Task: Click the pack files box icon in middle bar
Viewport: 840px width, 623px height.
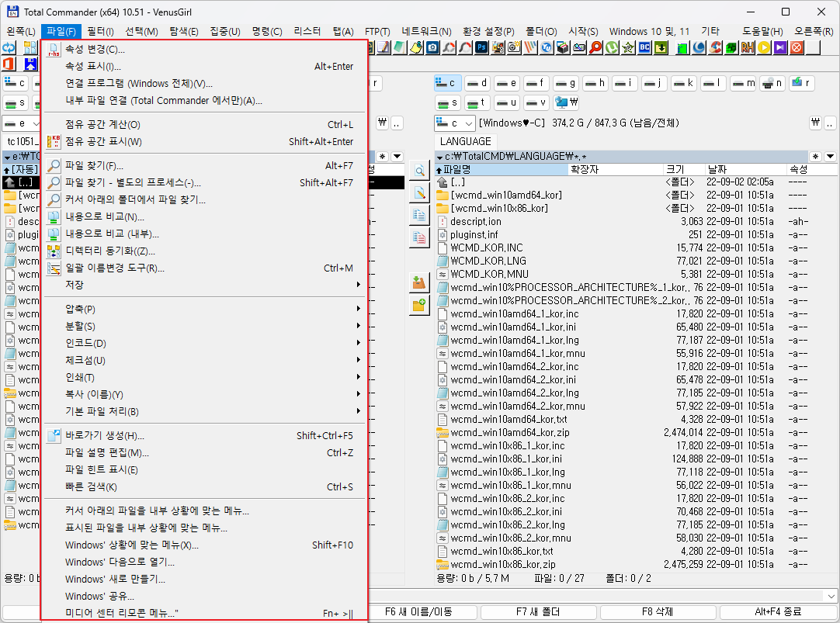Action: [419, 282]
